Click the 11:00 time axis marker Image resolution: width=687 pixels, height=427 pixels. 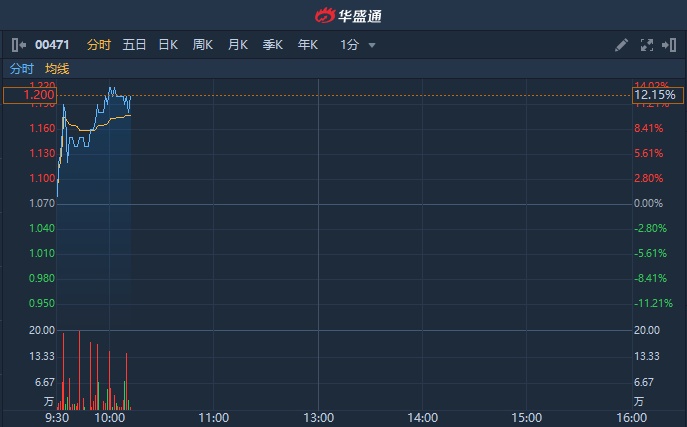click(x=214, y=418)
